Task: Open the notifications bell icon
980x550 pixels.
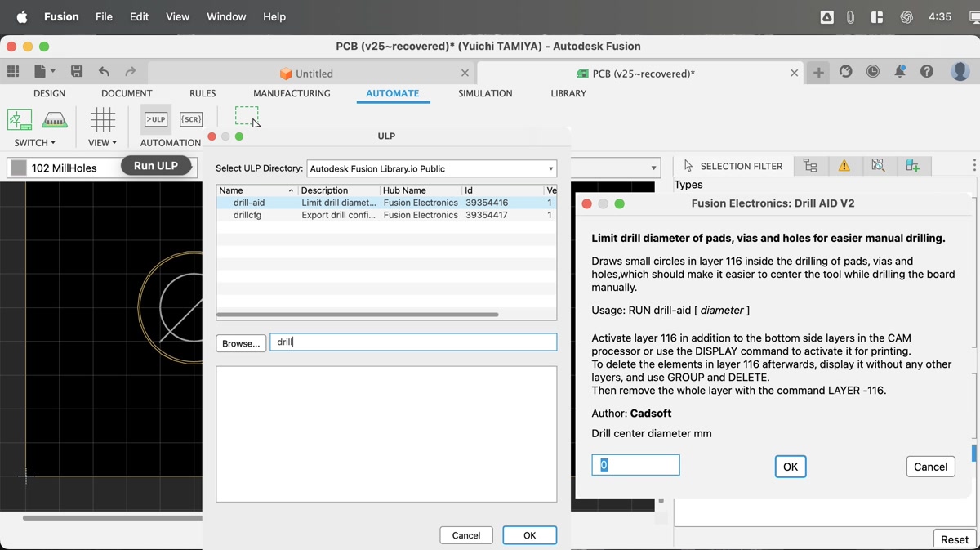Action: click(x=900, y=72)
